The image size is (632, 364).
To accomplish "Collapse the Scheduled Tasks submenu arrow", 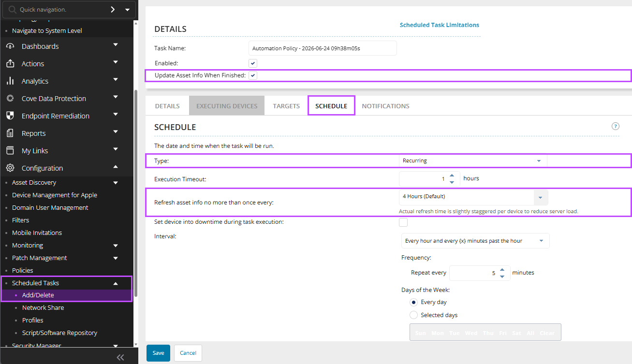I will [116, 283].
